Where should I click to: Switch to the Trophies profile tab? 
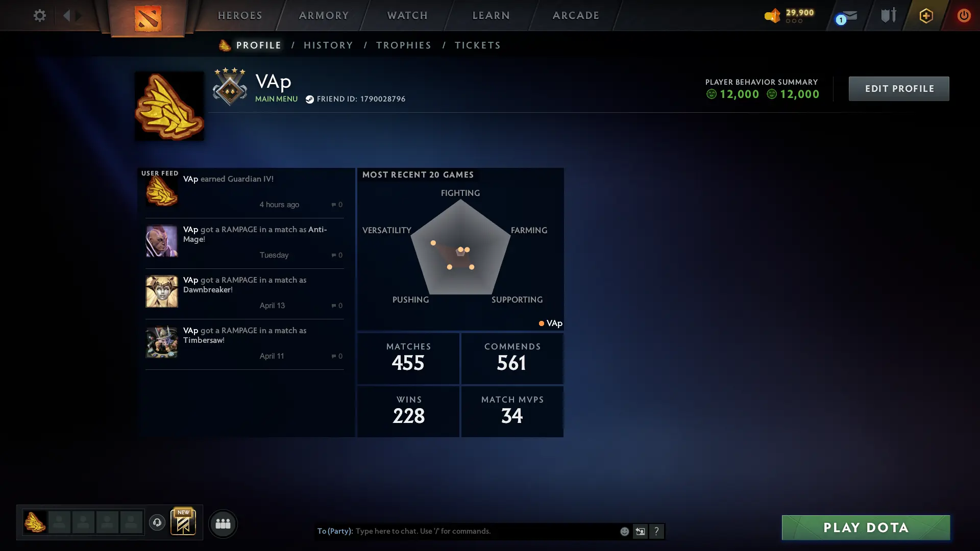pyautogui.click(x=404, y=45)
